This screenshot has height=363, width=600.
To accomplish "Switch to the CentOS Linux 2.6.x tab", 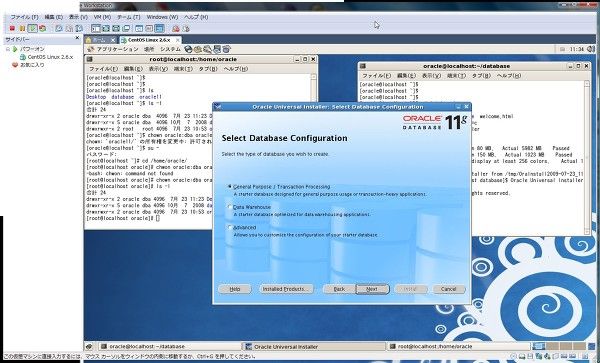I will coord(150,40).
